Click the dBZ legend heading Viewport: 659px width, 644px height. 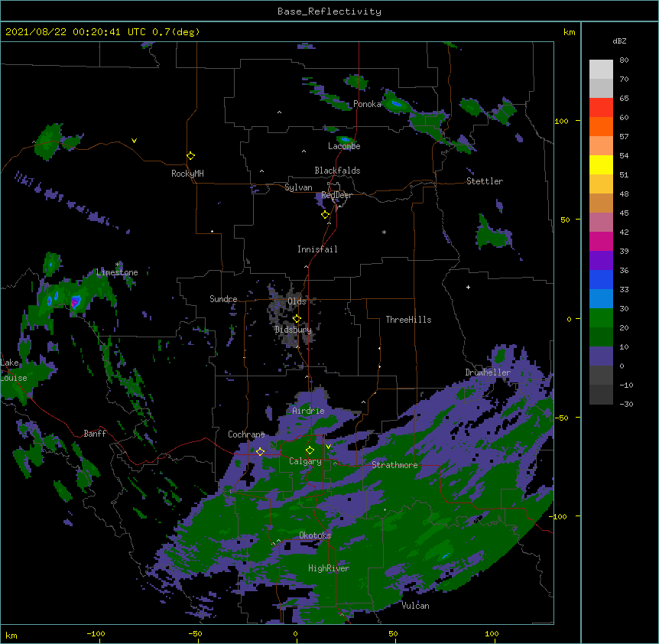[619, 41]
